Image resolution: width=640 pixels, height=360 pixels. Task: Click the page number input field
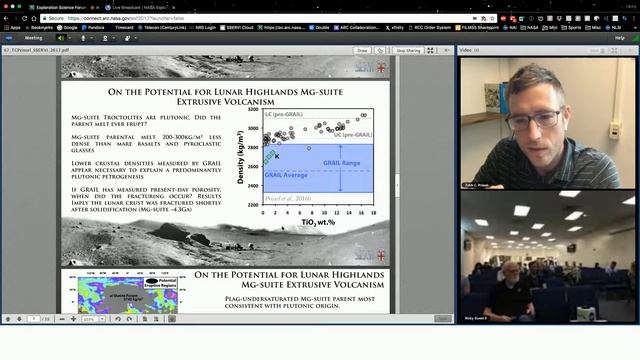(x=34, y=319)
